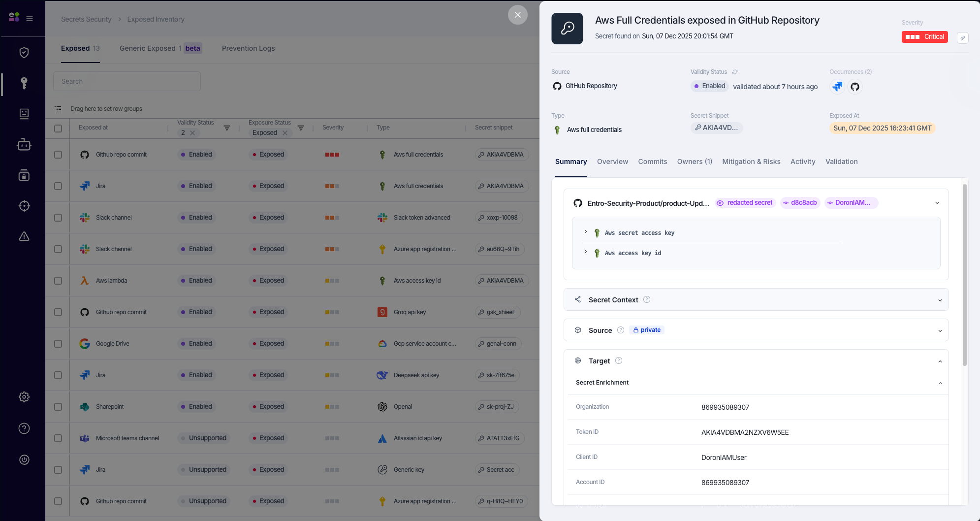Open the Prevention Logs tab
This screenshot has height=521, width=980.
[x=248, y=48]
